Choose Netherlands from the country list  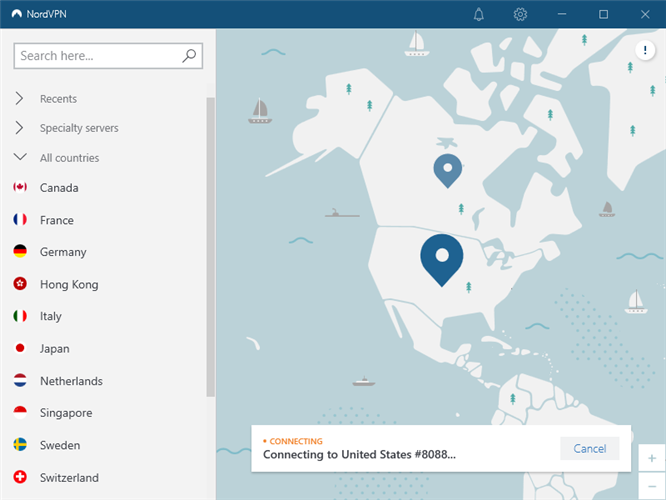coord(71,381)
